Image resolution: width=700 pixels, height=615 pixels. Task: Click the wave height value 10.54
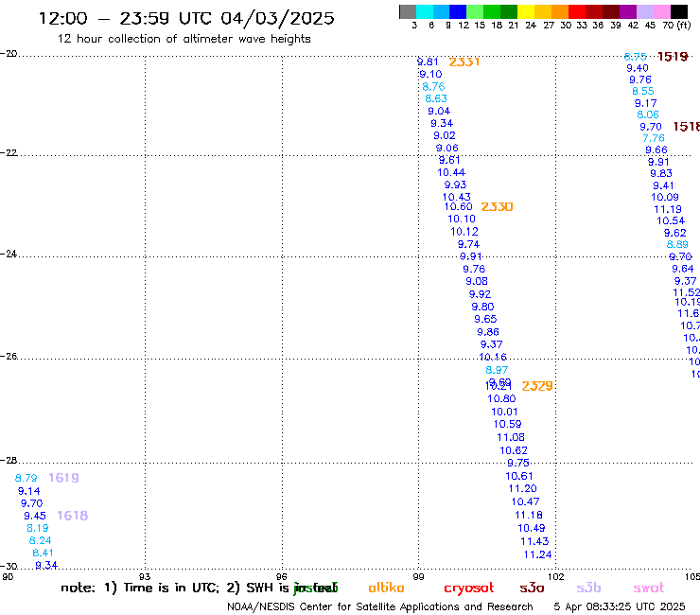[x=671, y=220]
